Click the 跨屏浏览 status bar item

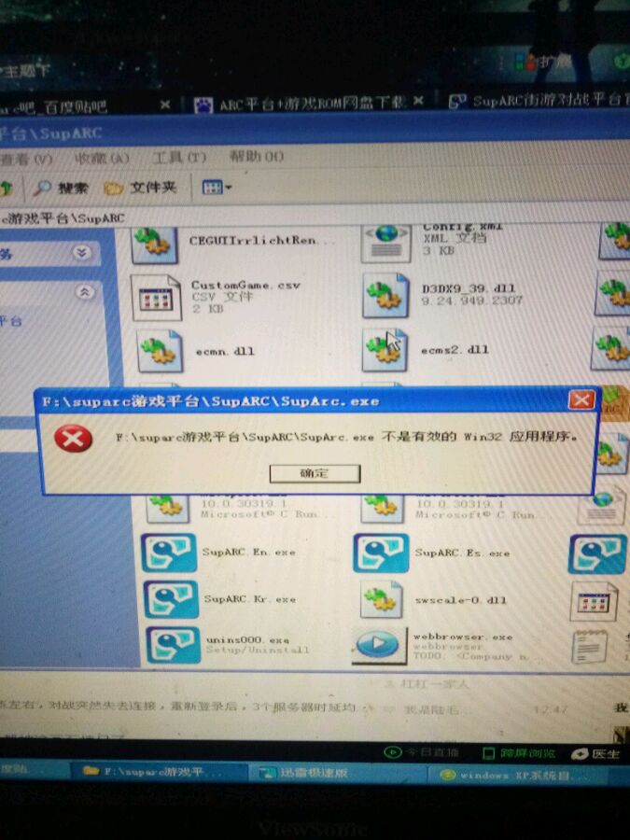(520, 753)
